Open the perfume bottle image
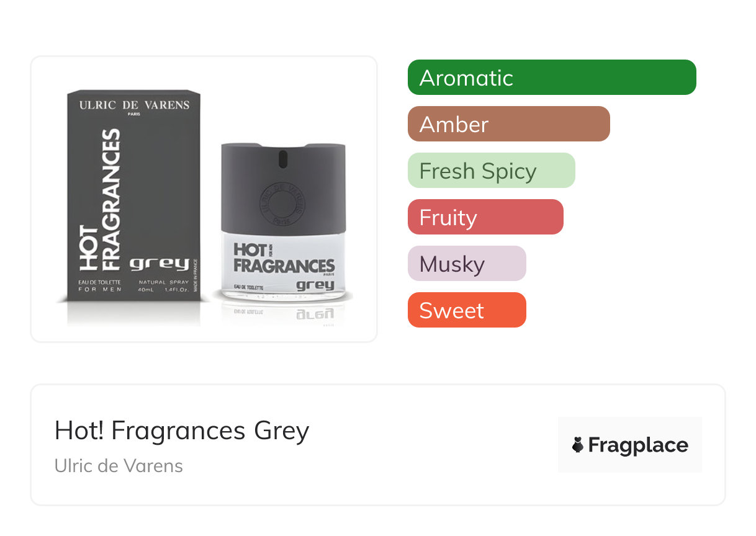756x536 pixels. [283, 223]
